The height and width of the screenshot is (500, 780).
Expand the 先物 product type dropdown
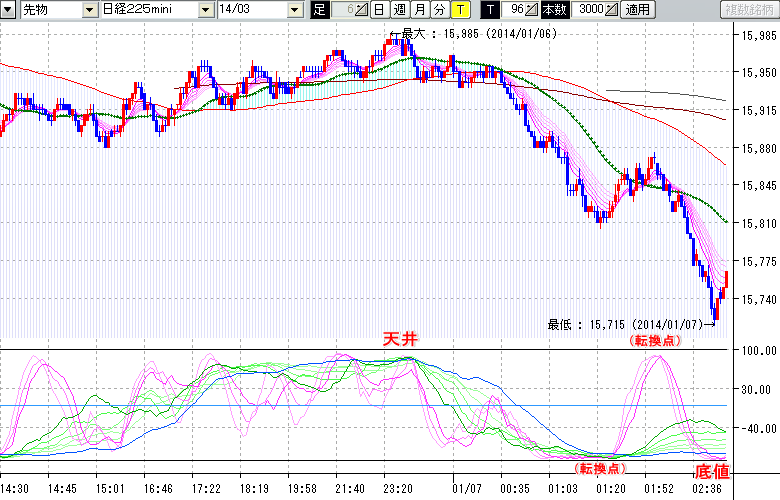pyautogui.click(x=90, y=10)
